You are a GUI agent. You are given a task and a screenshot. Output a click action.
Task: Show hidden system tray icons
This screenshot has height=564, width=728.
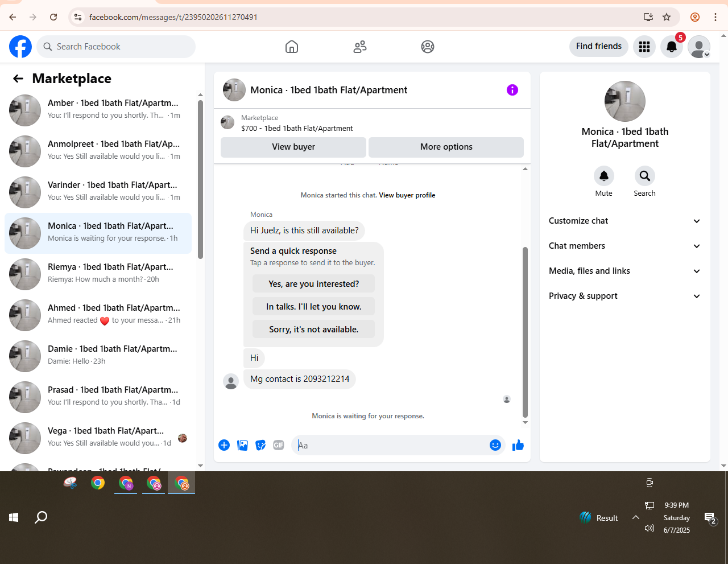point(636,517)
